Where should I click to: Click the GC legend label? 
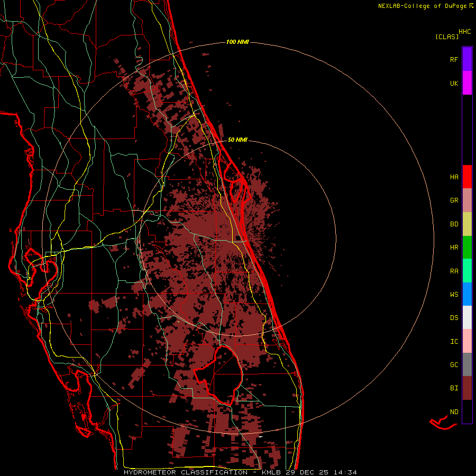454,365
